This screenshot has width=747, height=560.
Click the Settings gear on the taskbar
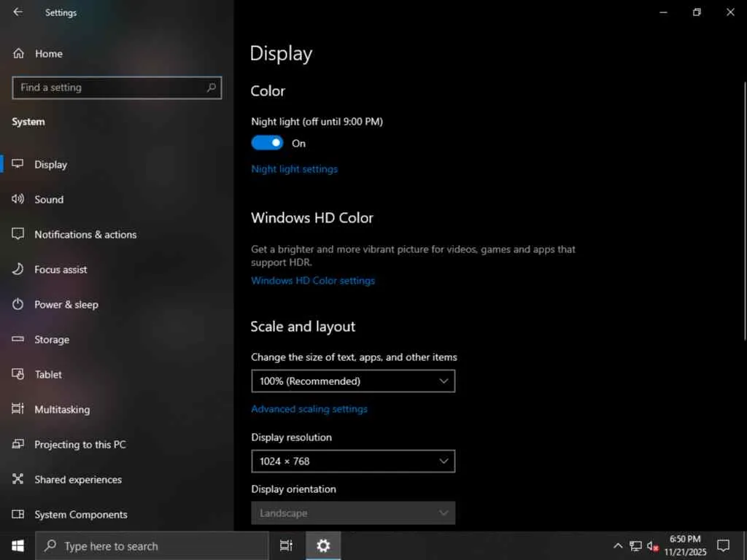click(323, 545)
